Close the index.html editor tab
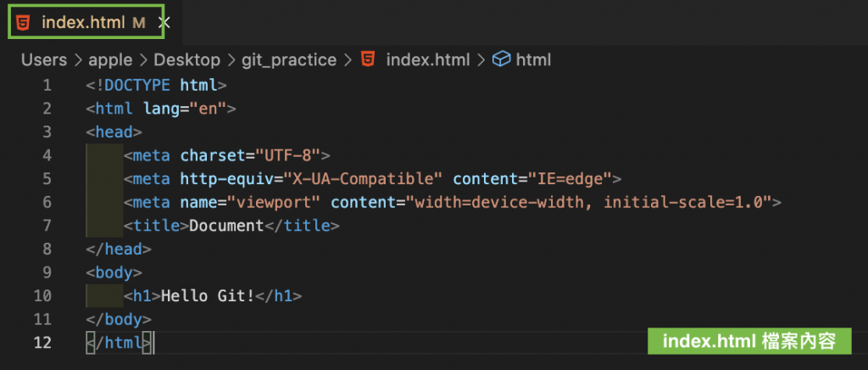The height and width of the screenshot is (370, 868). coord(164,23)
